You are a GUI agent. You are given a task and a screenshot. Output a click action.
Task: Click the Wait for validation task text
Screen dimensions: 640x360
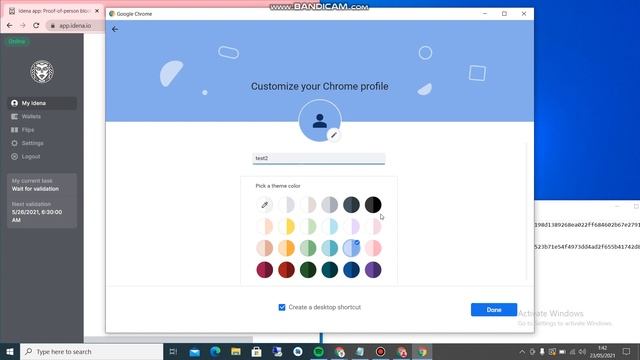[35, 189]
